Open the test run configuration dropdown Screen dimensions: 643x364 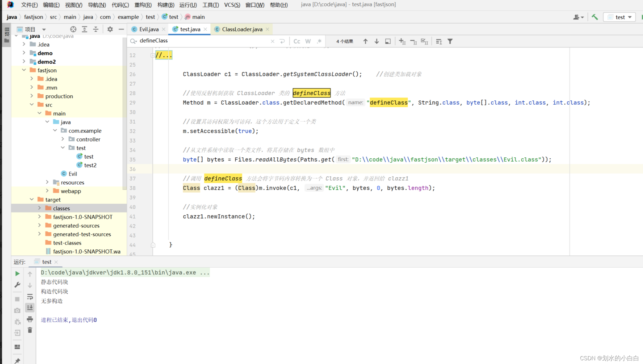pyautogui.click(x=620, y=17)
